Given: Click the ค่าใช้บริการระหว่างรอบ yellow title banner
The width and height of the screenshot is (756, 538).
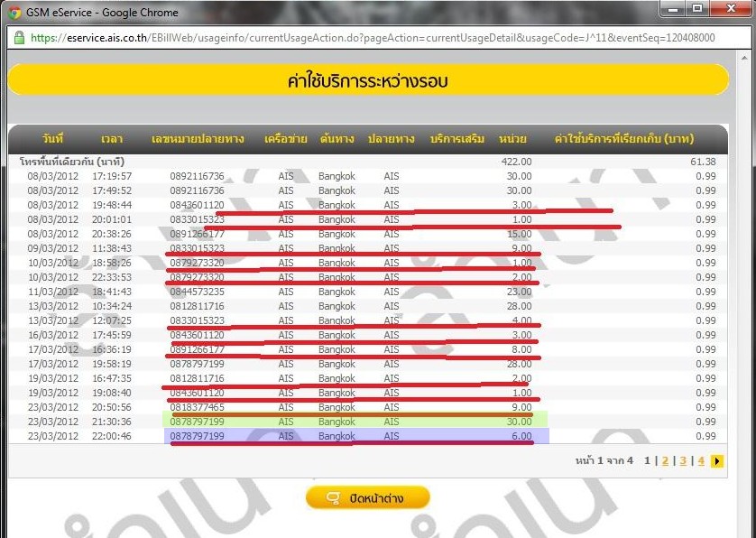Looking at the screenshot, I should 368,80.
